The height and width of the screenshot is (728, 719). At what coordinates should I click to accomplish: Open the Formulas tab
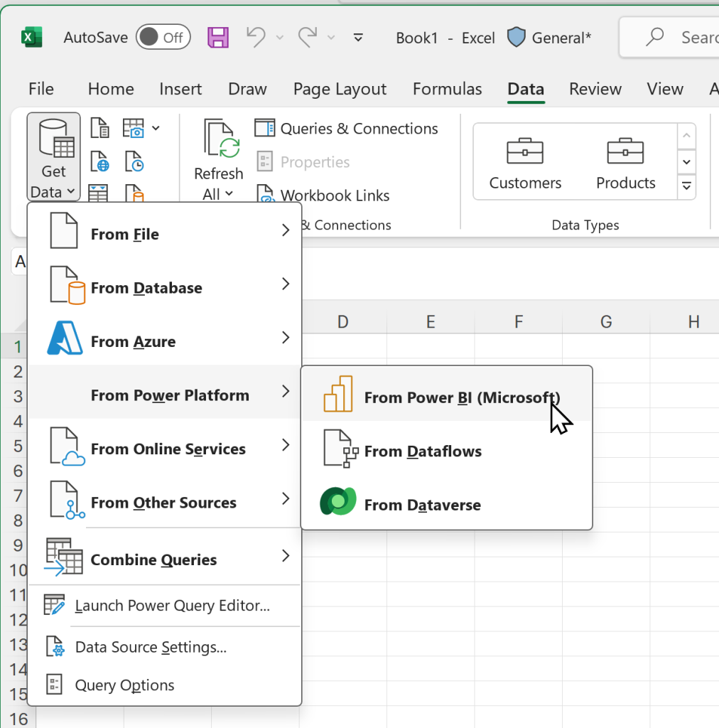click(x=447, y=89)
